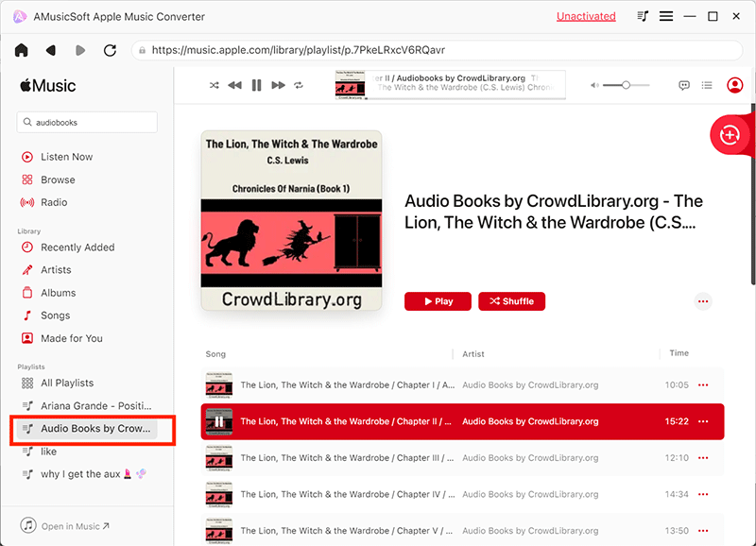Screen dimensions: 756x546
Task: Open All Playlists
Action: tap(58, 384)
